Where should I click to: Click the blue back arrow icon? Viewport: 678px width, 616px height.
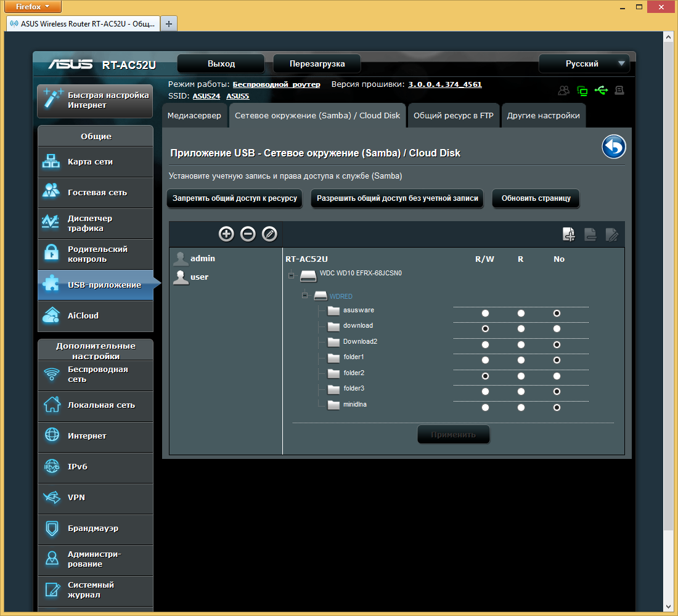(x=613, y=147)
